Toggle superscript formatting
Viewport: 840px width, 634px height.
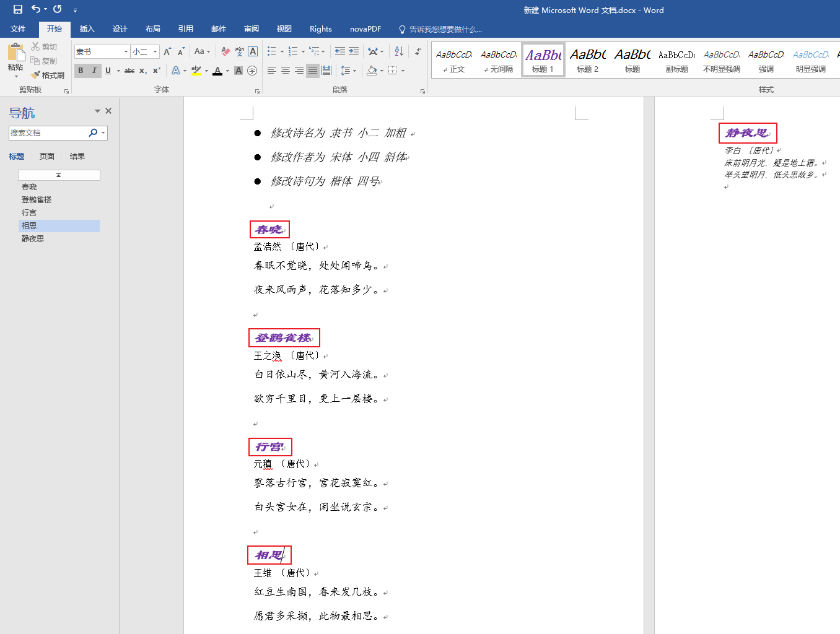(x=157, y=71)
